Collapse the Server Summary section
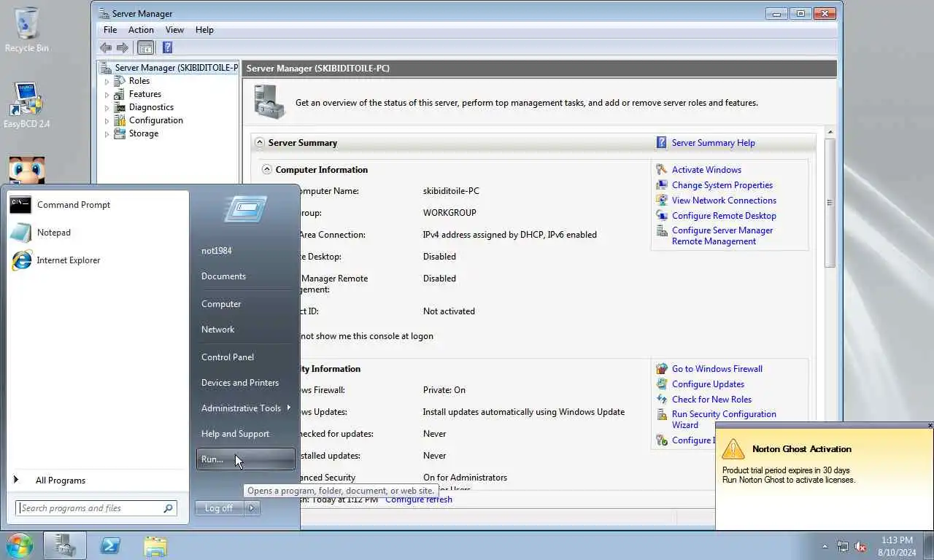 click(x=259, y=143)
